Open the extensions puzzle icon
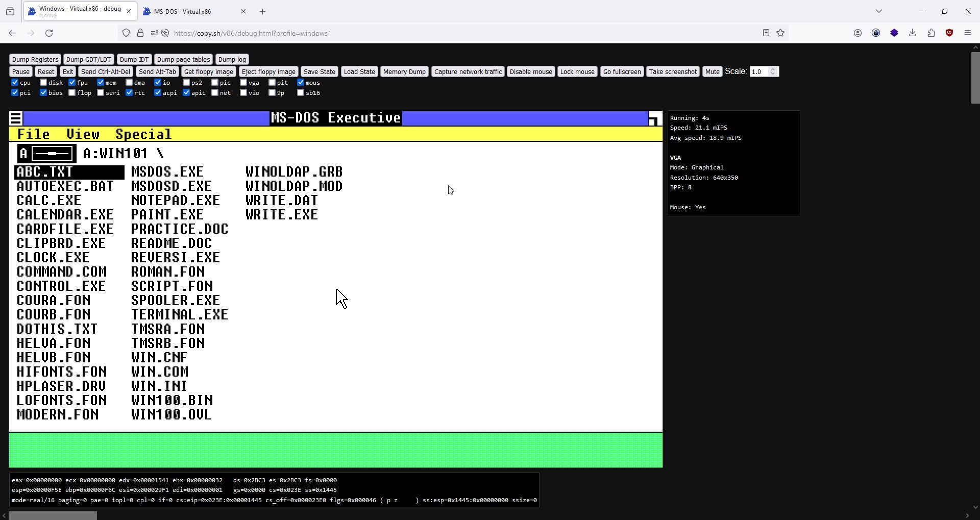The width and height of the screenshot is (980, 520). 931,33
